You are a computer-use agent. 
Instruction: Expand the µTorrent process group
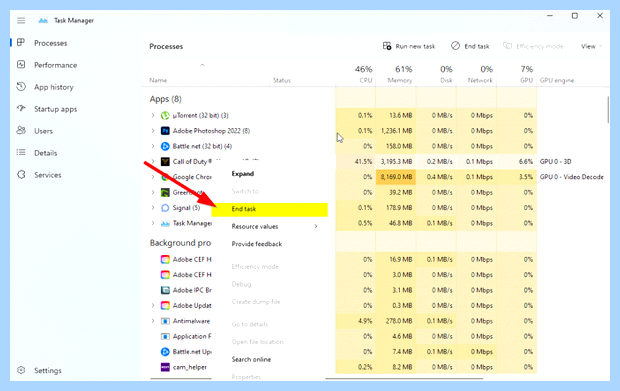tap(153, 115)
